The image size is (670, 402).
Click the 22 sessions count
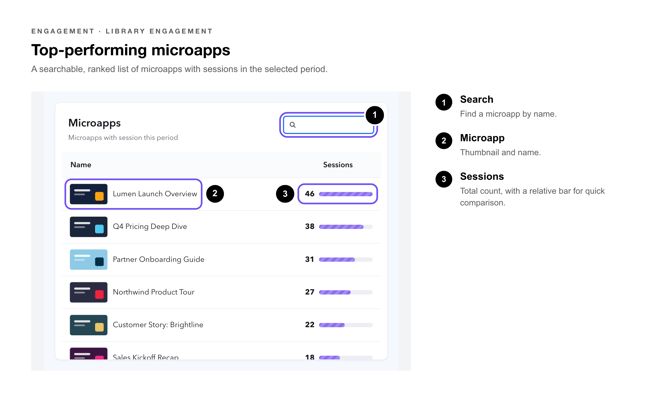pos(309,325)
